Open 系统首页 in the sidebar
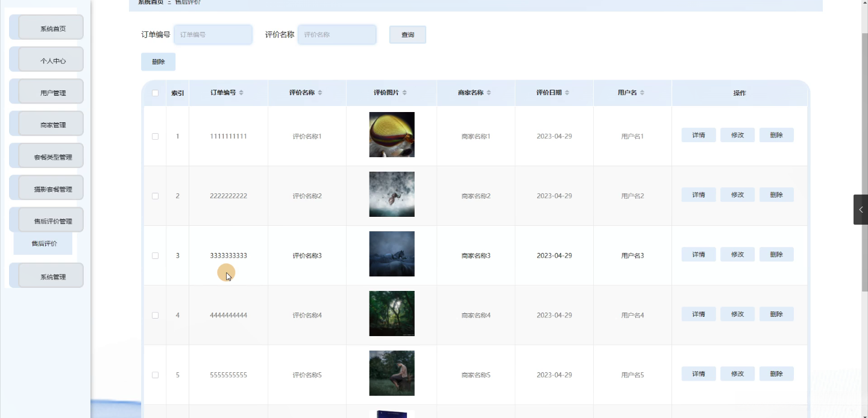 tap(46, 28)
